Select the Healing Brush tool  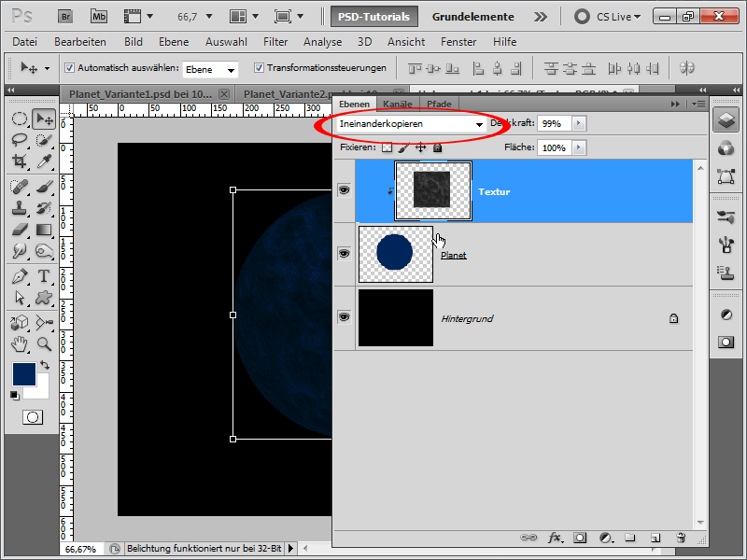[19, 187]
